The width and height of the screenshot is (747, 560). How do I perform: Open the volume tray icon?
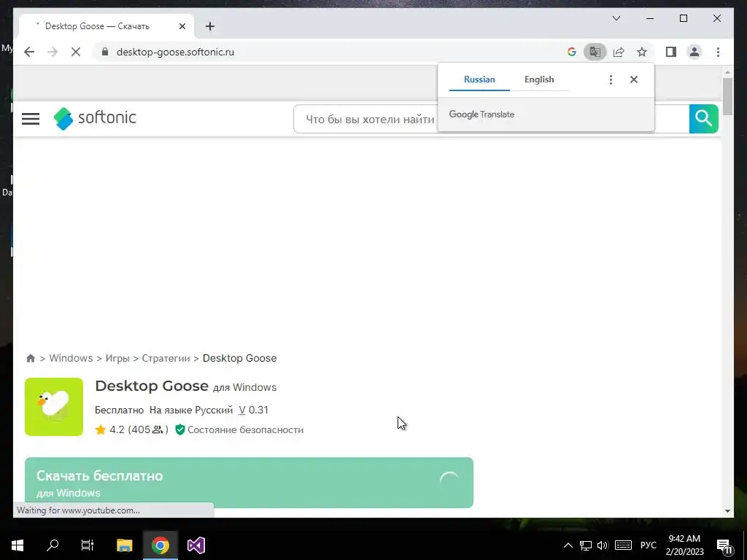[x=603, y=545]
